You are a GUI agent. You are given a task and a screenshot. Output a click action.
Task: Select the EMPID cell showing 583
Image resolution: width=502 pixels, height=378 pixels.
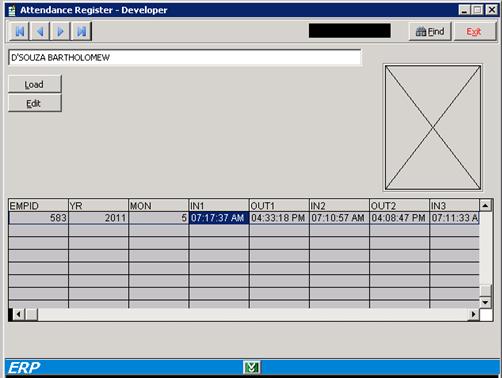38,218
